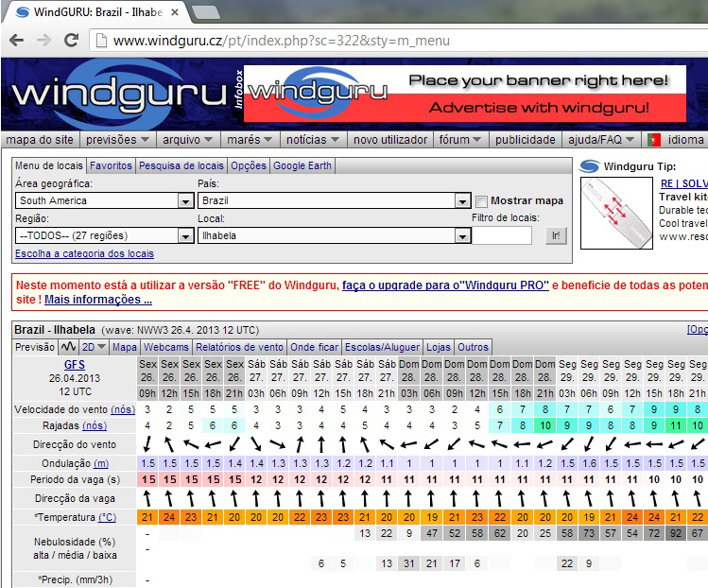The image size is (708, 588).
Task: Select the 'Previsão' forecast tab
Action: tap(35, 347)
